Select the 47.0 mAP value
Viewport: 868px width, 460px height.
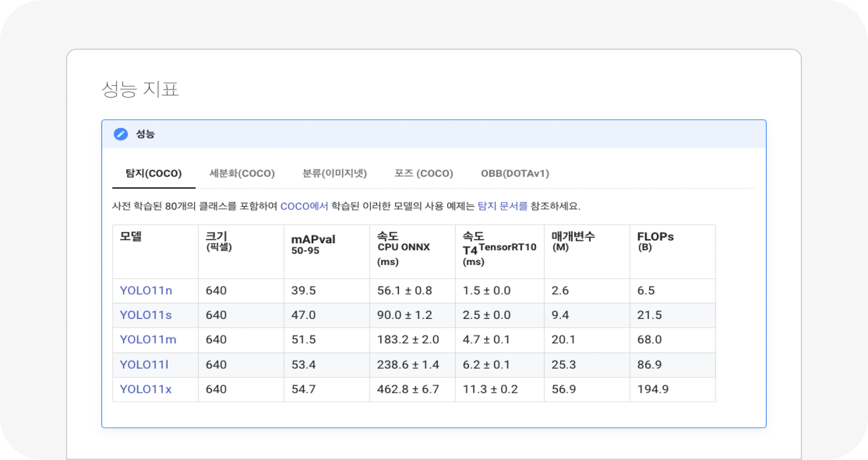(x=304, y=315)
